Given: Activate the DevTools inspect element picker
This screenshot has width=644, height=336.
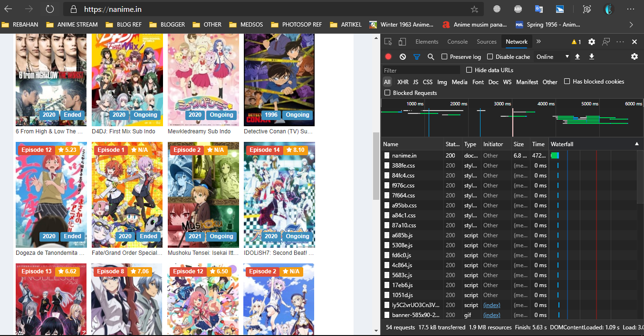Looking at the screenshot, I should click(x=388, y=42).
